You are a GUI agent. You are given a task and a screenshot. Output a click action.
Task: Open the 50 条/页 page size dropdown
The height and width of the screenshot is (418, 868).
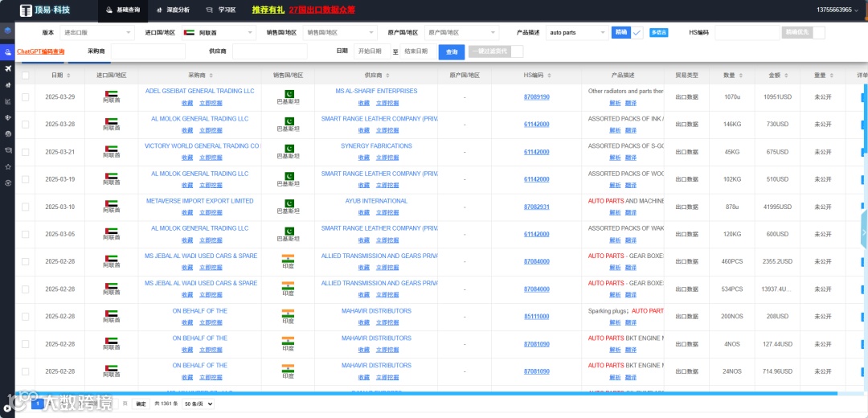pos(198,404)
